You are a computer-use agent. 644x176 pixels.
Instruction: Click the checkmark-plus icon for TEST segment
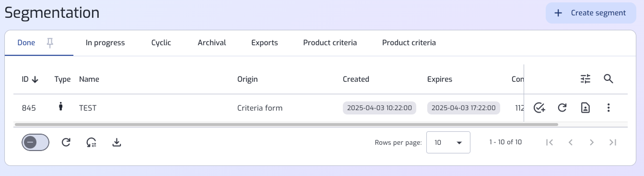click(x=539, y=108)
